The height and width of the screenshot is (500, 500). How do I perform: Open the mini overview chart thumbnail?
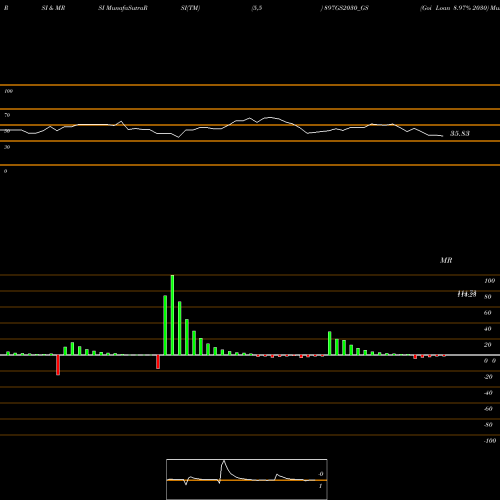tap(247, 479)
